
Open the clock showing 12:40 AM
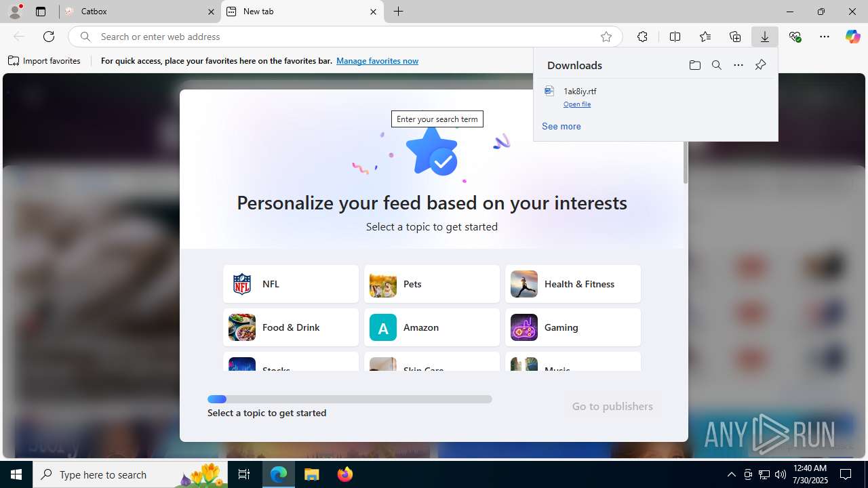tap(810, 474)
